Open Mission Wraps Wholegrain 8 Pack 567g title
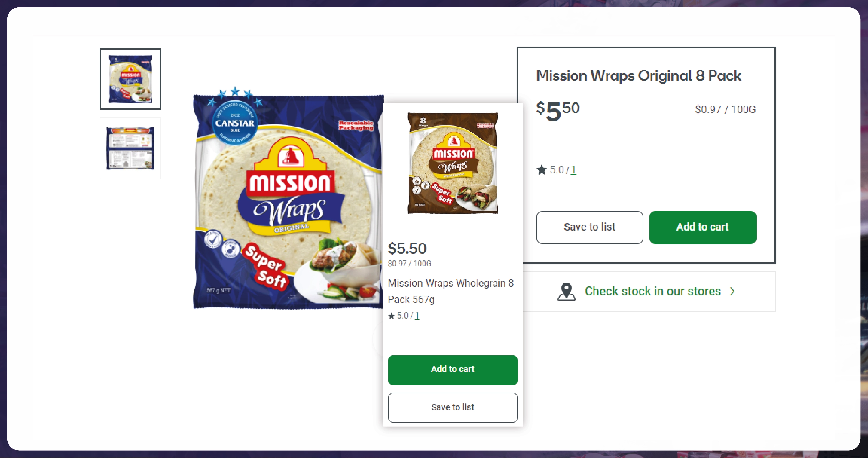This screenshot has width=868, height=458. click(450, 291)
